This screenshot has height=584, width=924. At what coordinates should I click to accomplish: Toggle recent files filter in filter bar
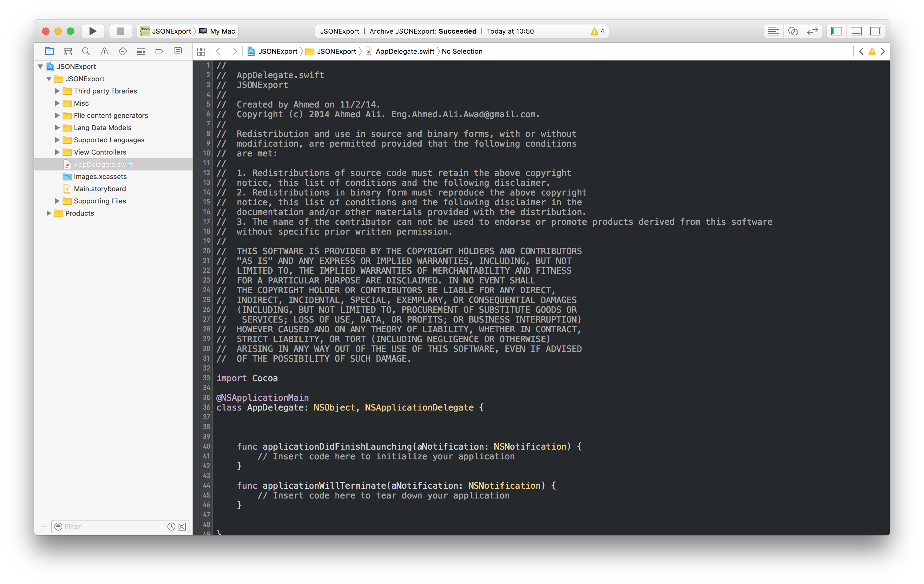[x=171, y=527]
